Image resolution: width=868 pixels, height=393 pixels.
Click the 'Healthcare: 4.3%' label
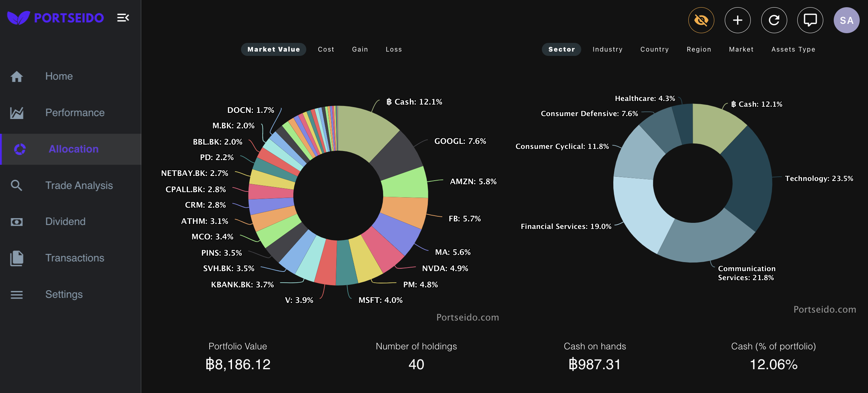click(x=645, y=98)
